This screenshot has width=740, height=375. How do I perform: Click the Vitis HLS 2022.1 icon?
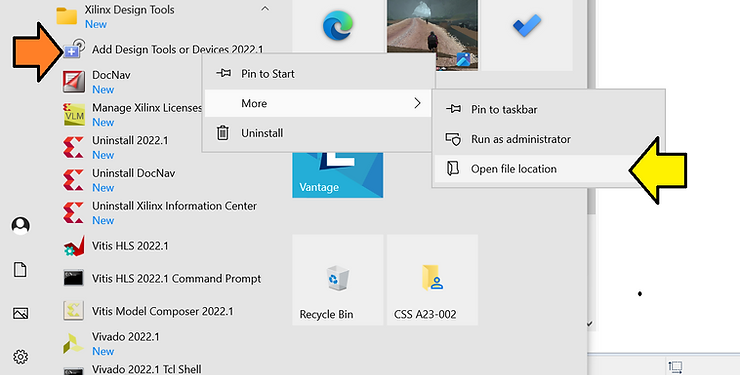click(x=74, y=246)
